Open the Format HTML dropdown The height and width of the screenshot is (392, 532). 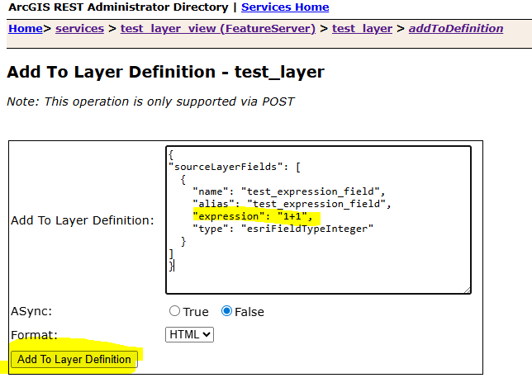coord(189,334)
